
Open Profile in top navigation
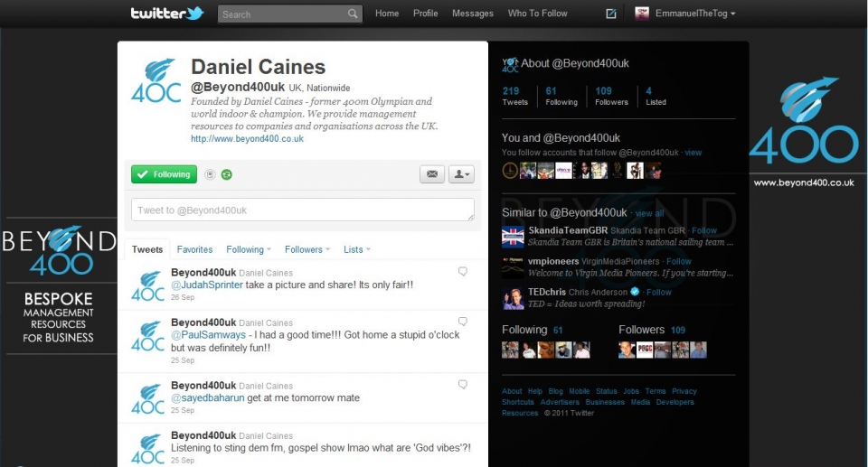pos(425,14)
